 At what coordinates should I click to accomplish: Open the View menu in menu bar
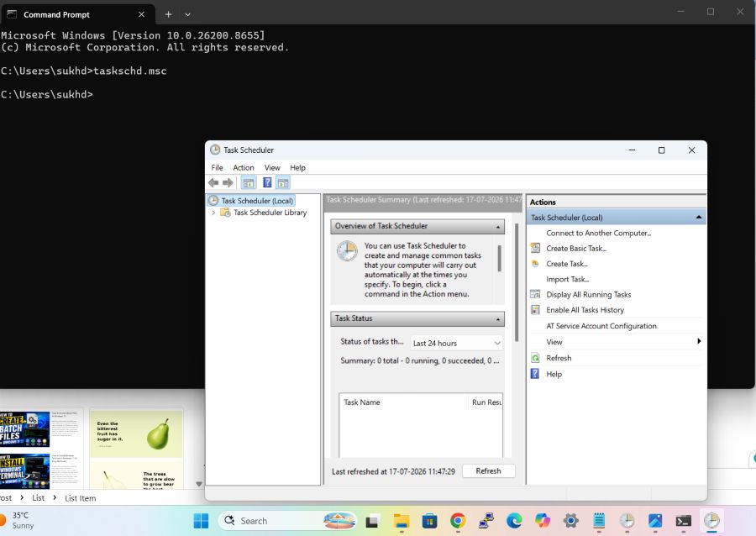[272, 168]
